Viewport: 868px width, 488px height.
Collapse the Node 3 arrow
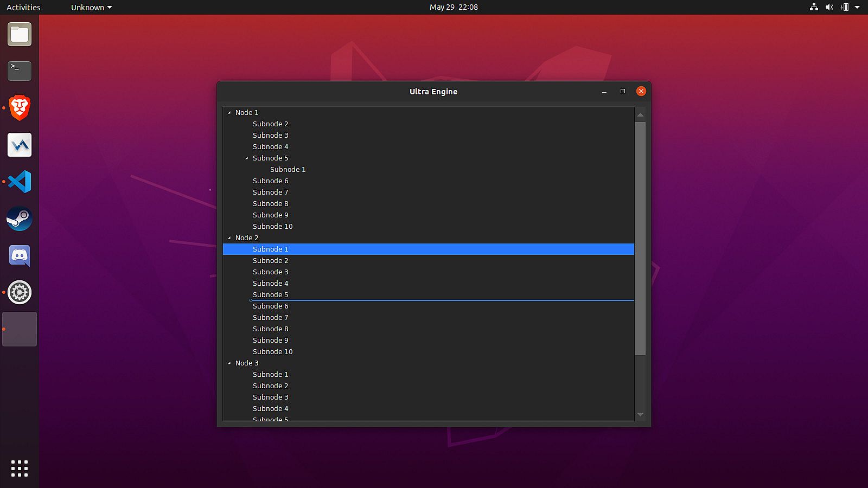click(x=229, y=363)
